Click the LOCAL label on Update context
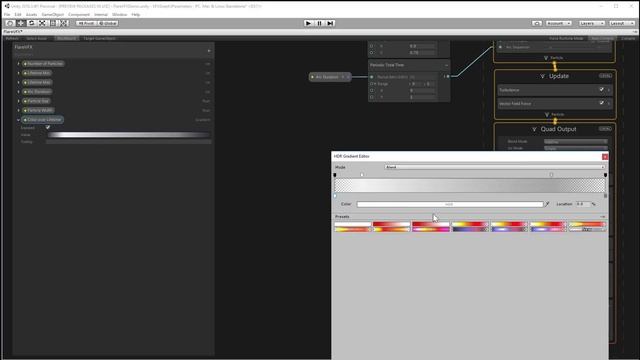Screen dimensions: 640x360 tap(605, 76)
